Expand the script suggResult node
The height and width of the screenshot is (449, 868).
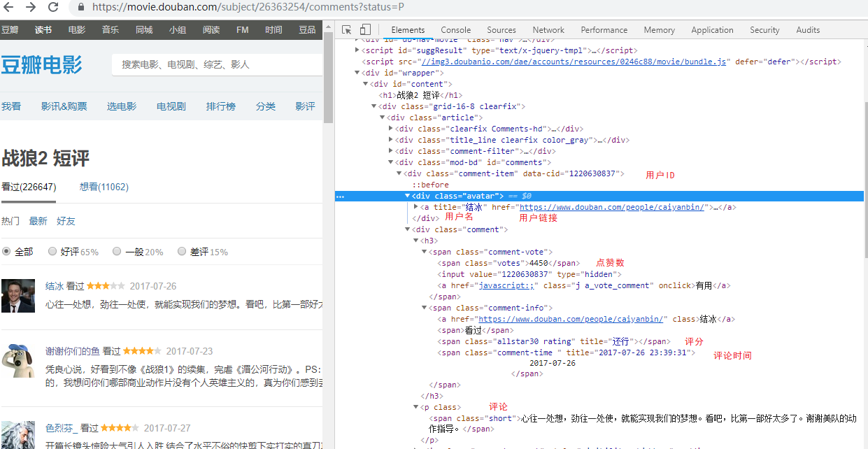[x=357, y=50]
